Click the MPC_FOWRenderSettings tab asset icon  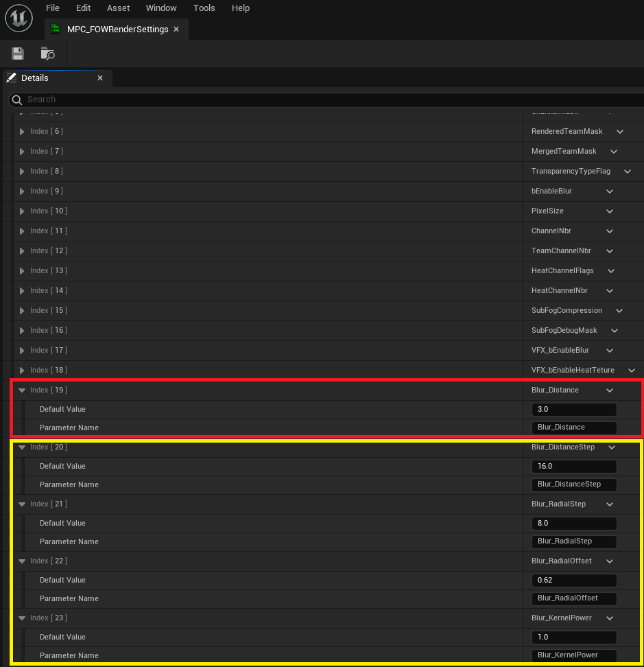[x=56, y=29]
